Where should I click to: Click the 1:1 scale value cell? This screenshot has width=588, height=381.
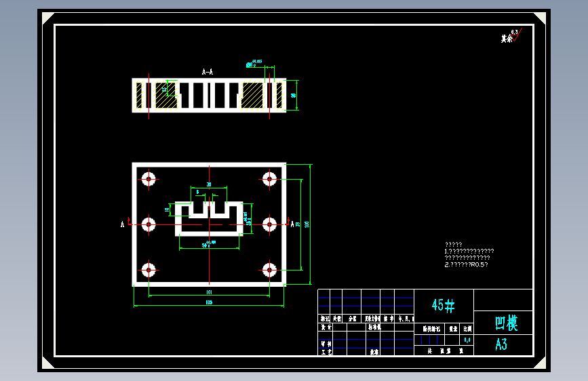[x=467, y=340]
